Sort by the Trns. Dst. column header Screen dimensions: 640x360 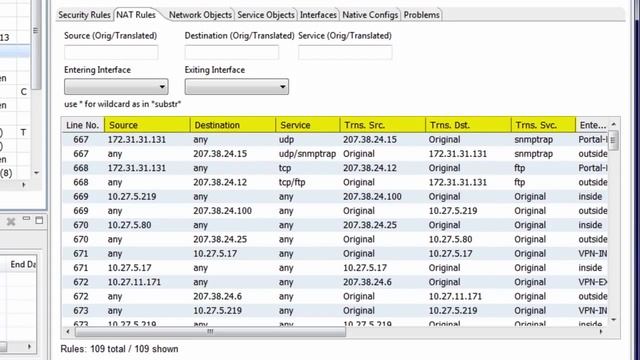coord(468,125)
